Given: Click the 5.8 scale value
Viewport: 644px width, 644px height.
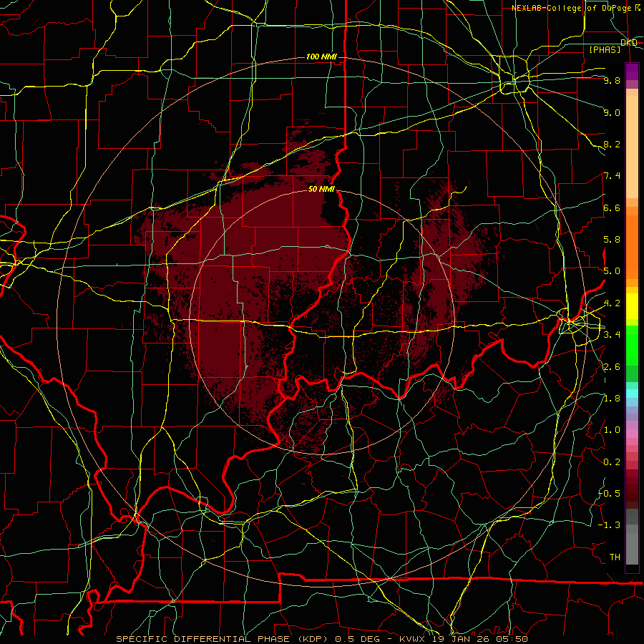Looking at the screenshot, I should (612, 240).
